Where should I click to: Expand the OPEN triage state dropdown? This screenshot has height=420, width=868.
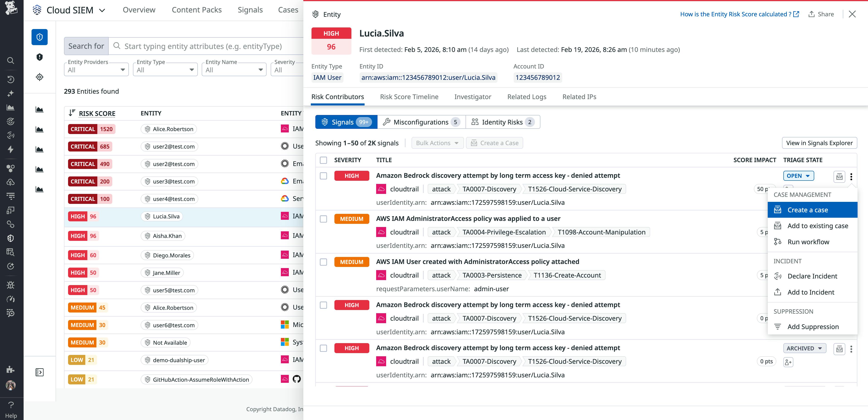tap(798, 176)
